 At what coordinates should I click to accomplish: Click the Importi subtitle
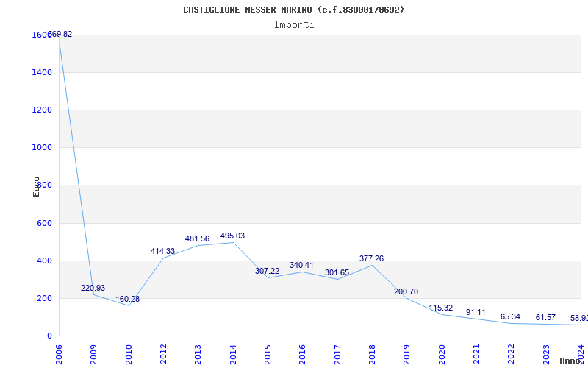(x=294, y=25)
